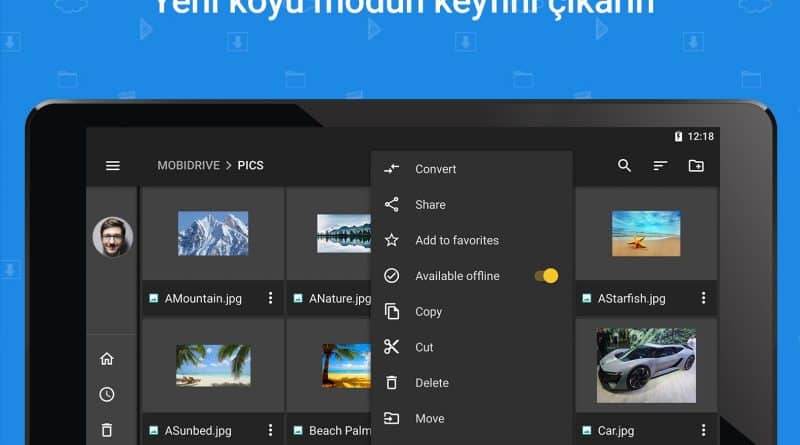This screenshot has height=445, width=800.
Task: Select Car.jpg file name
Action: click(x=616, y=431)
